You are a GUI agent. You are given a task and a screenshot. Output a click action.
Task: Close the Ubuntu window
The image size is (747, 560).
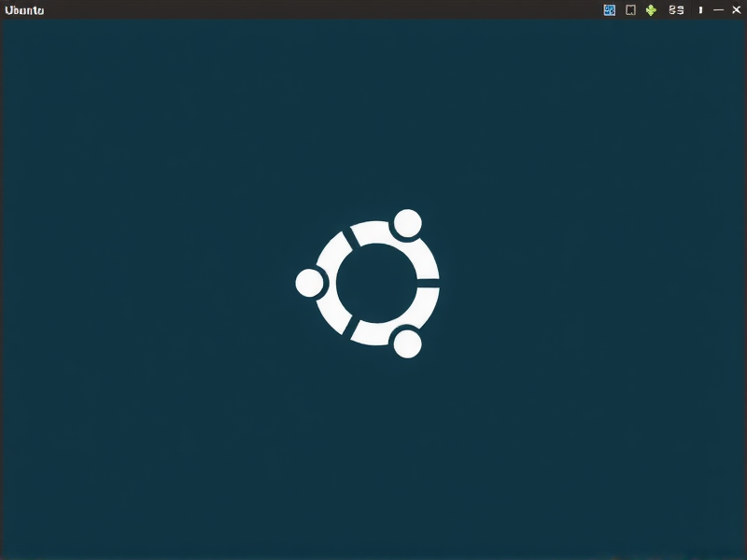pyautogui.click(x=736, y=9)
